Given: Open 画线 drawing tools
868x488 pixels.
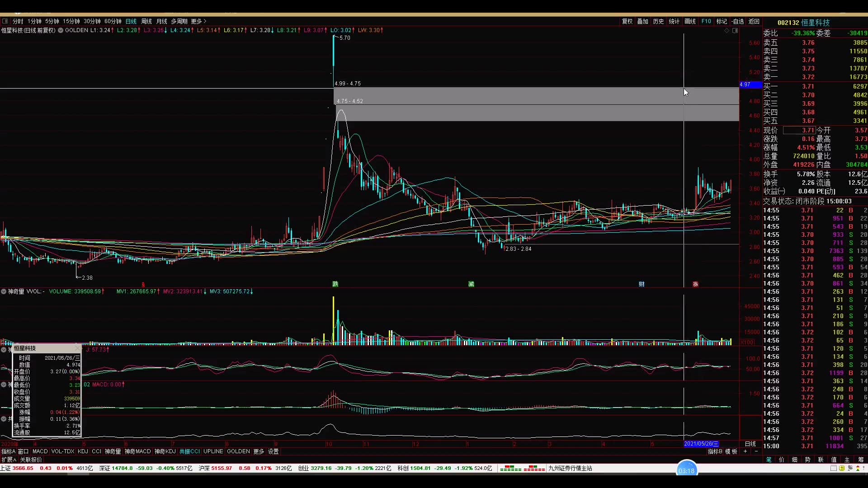Looking at the screenshot, I should (x=690, y=21).
